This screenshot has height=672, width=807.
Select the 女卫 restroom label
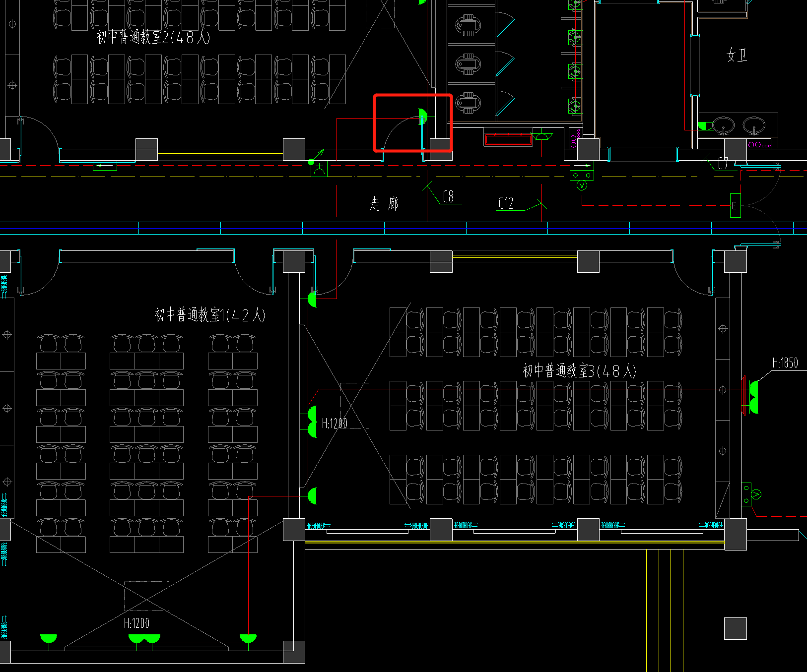click(x=737, y=55)
